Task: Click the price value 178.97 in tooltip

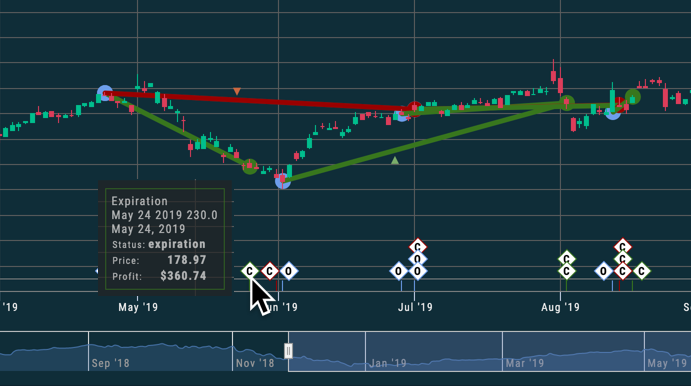Action: pyautogui.click(x=187, y=260)
